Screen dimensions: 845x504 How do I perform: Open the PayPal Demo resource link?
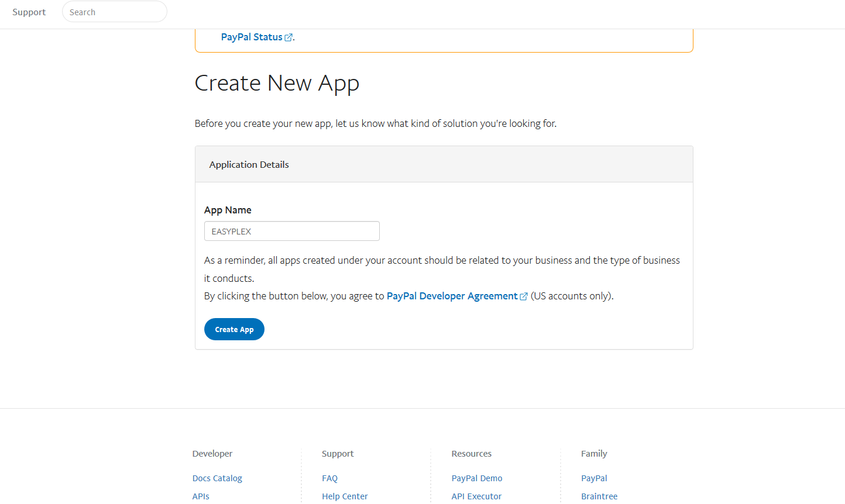[477, 478]
